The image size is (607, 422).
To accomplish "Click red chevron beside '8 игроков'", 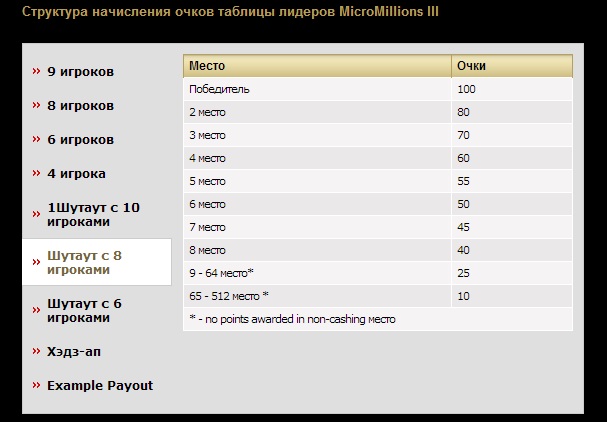I will pos(36,105).
